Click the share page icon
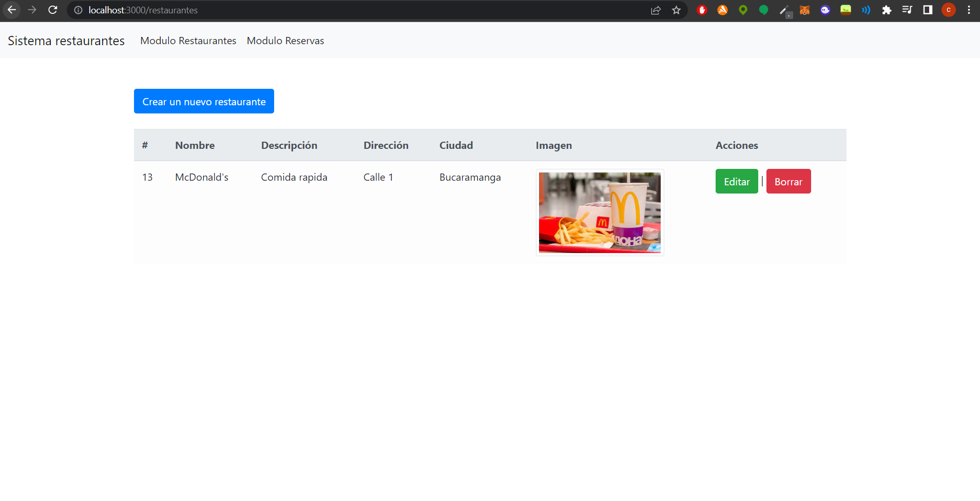Image resolution: width=980 pixels, height=501 pixels. (656, 10)
